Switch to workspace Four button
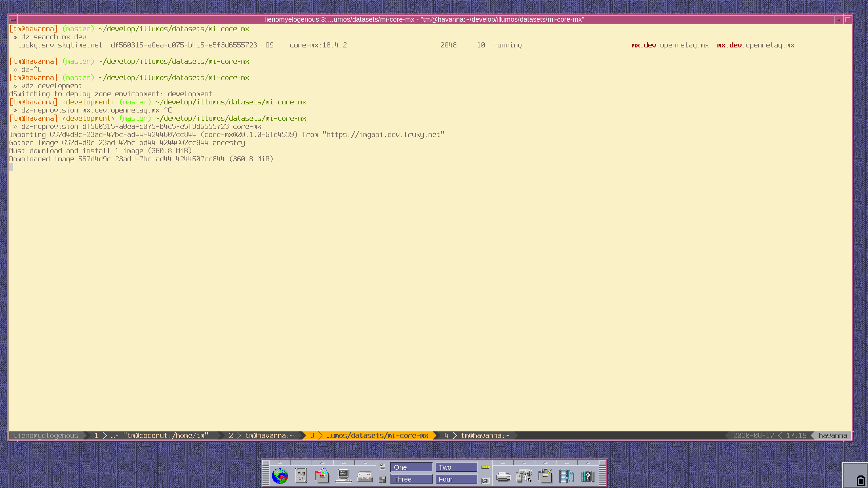 456,479
